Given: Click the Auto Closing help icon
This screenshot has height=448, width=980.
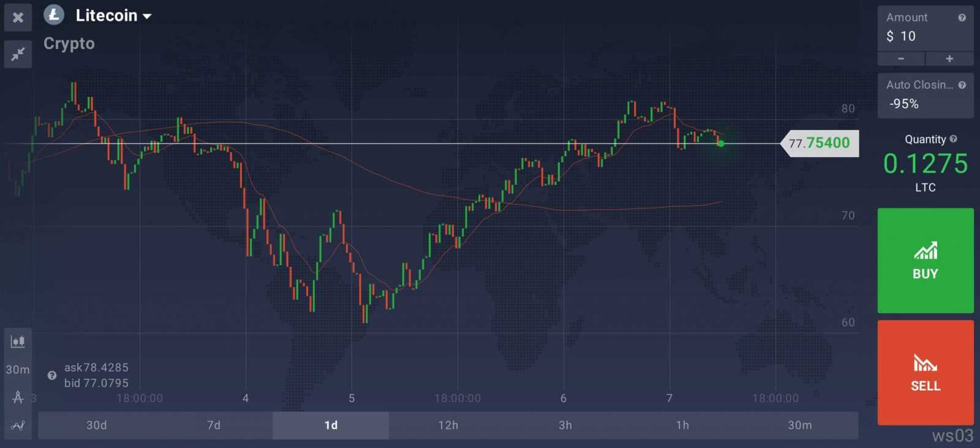Looking at the screenshot, I should pos(962,85).
